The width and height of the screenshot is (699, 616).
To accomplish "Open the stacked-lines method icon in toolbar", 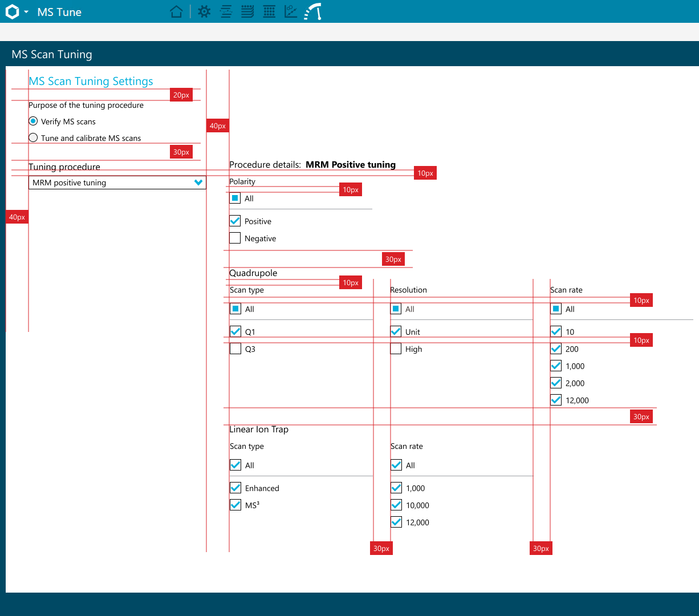I will click(x=226, y=11).
